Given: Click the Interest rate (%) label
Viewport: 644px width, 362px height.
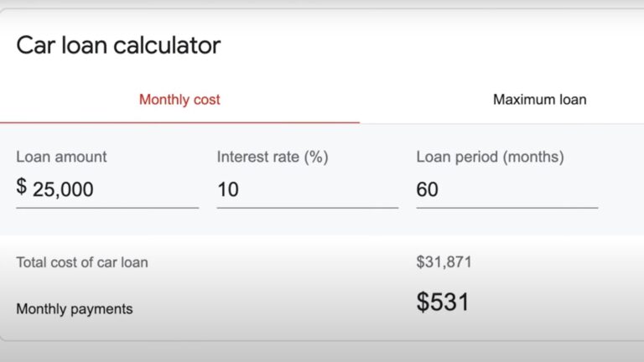Looking at the screenshot, I should (272, 157).
